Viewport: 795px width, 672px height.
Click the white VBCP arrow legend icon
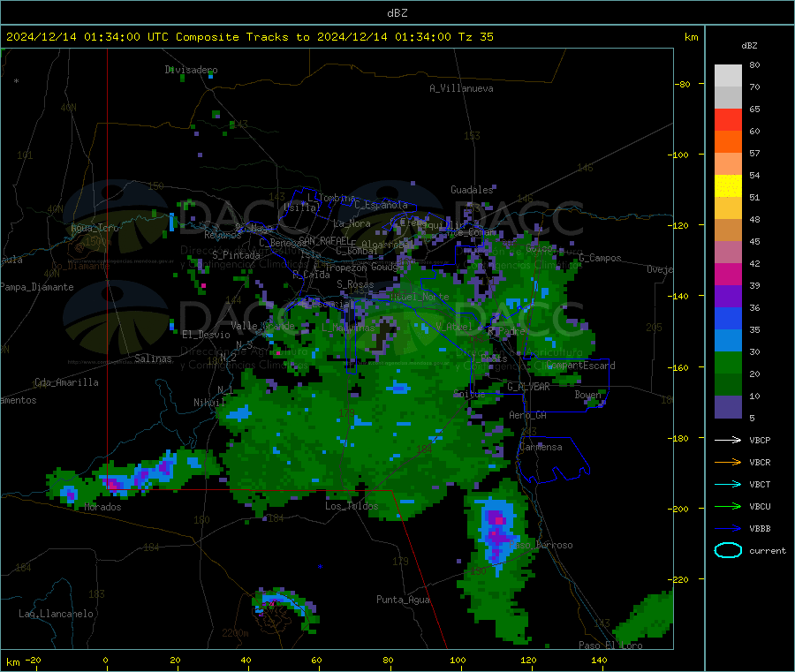pyautogui.click(x=728, y=440)
